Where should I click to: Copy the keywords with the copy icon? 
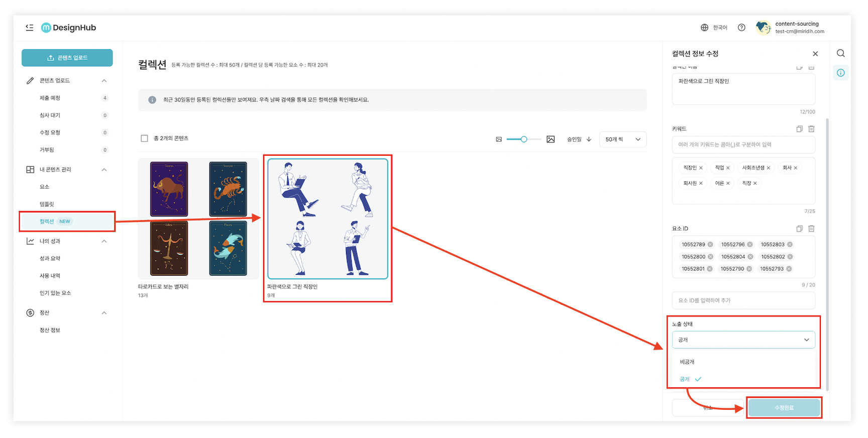799,129
